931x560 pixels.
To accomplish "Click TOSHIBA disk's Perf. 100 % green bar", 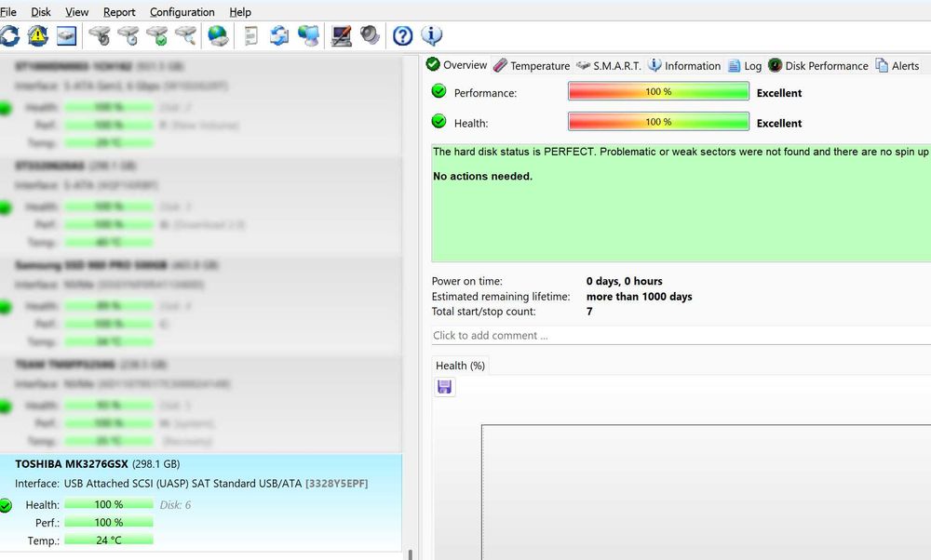I will point(109,522).
